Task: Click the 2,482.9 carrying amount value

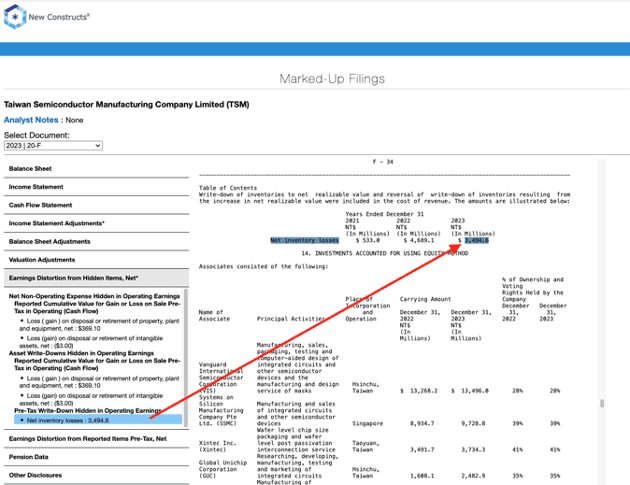Action: pos(473,476)
